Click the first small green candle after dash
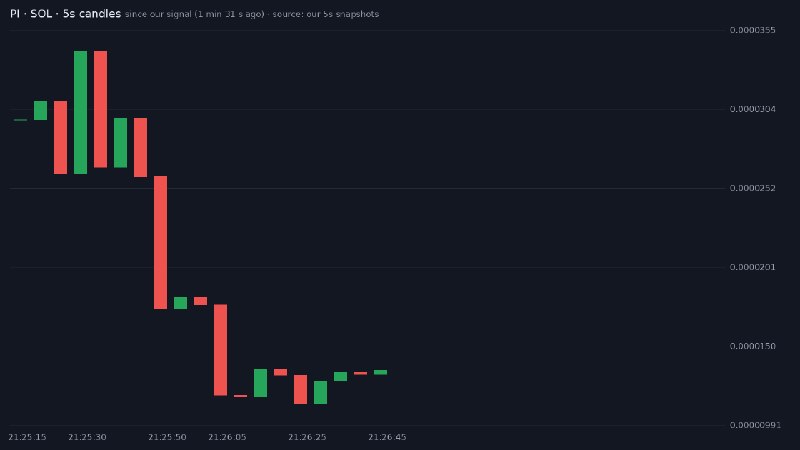This screenshot has height=450, width=800. (x=40, y=110)
